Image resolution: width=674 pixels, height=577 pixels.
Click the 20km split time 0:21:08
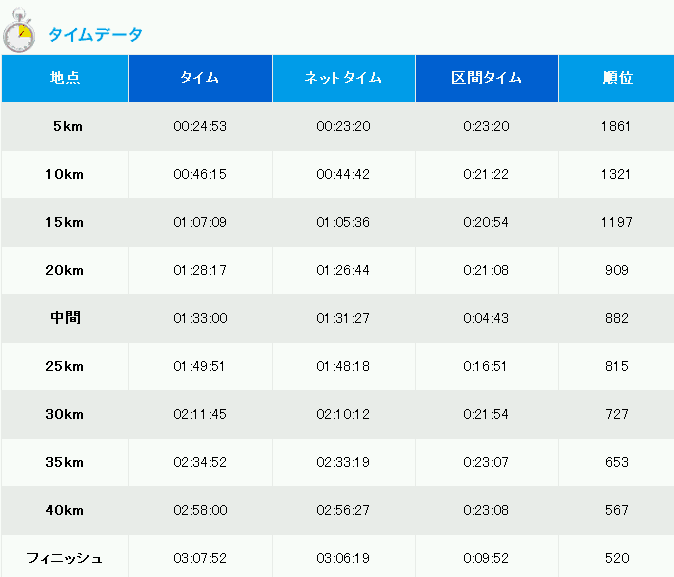click(486, 270)
